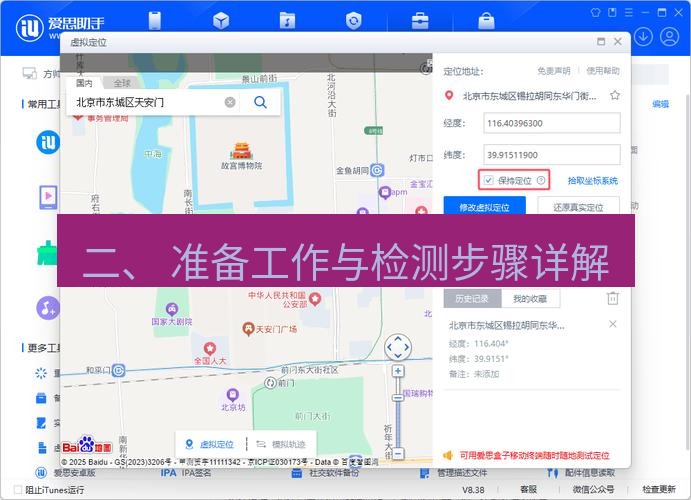Image resolution: width=691 pixels, height=500 pixels.
Task: Switch map to 全球 tab
Action: point(122,83)
